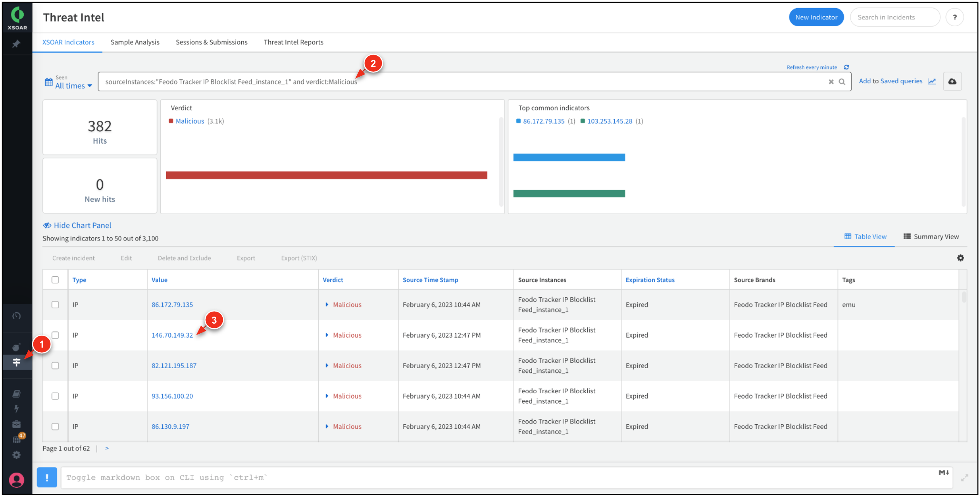980x497 pixels.
Task: Expand Malicious verdict for 93.156.100.20
Action: [327, 396]
